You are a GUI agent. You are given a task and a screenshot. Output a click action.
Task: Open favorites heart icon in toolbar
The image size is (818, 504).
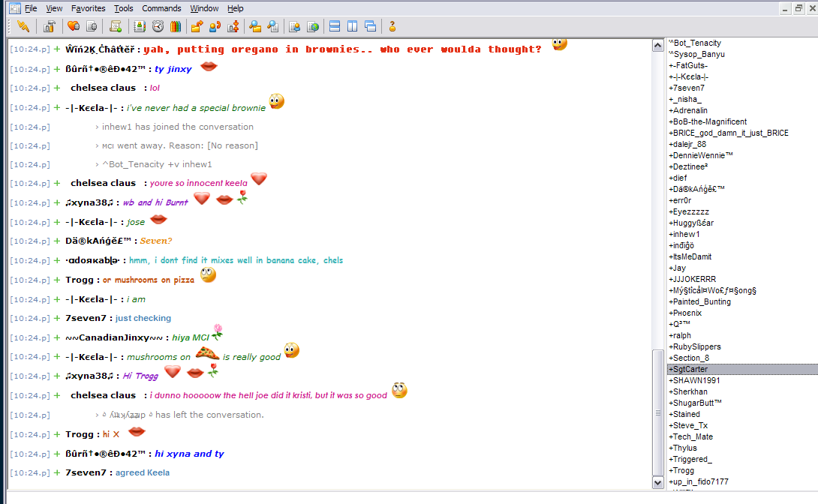74,26
